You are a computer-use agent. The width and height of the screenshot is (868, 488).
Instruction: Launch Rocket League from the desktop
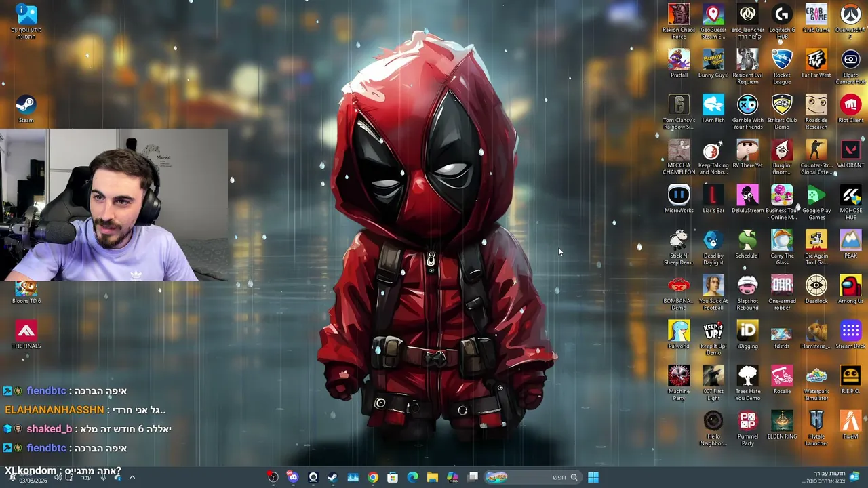(782, 66)
